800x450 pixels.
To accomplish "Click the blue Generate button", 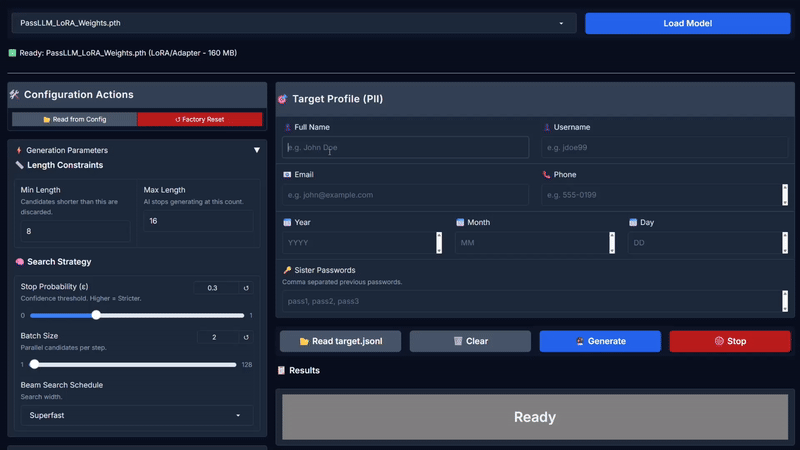I will click(600, 341).
